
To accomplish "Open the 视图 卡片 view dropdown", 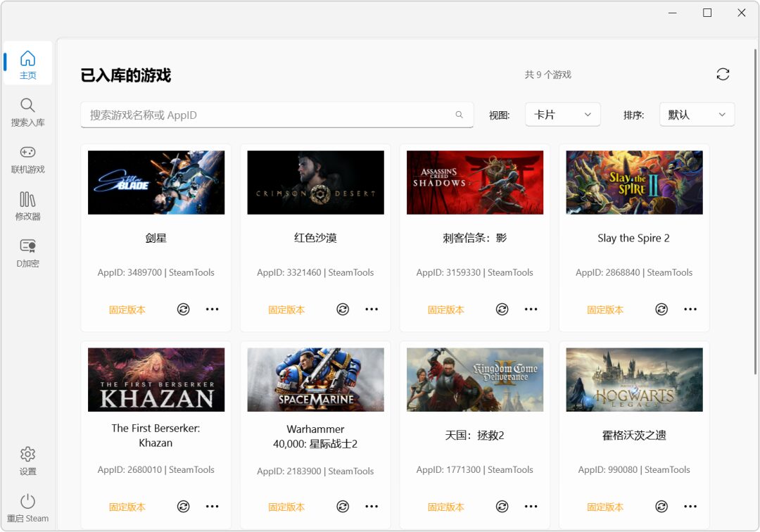I will [563, 115].
